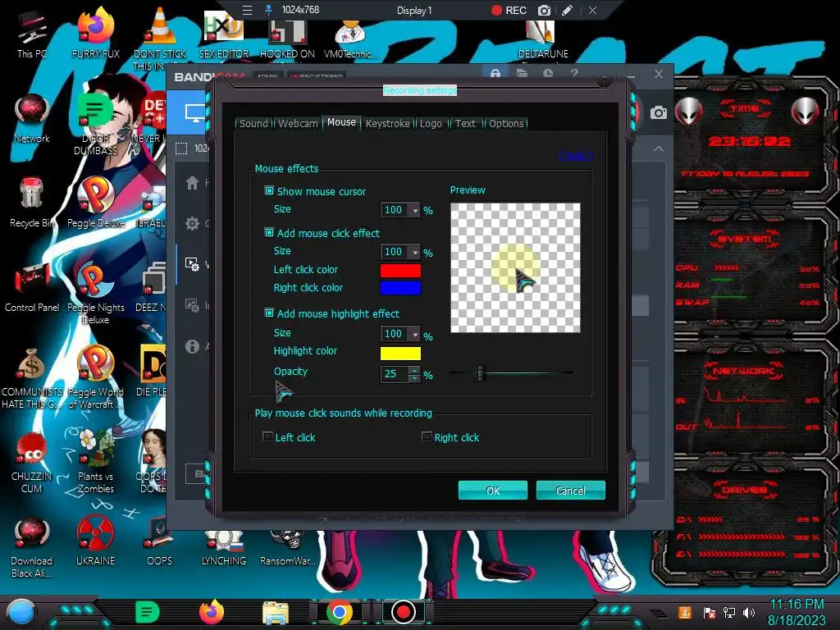The image size is (840, 630).
Task: Toggle Add mouse highlight effect checkbox
Action: (269, 313)
